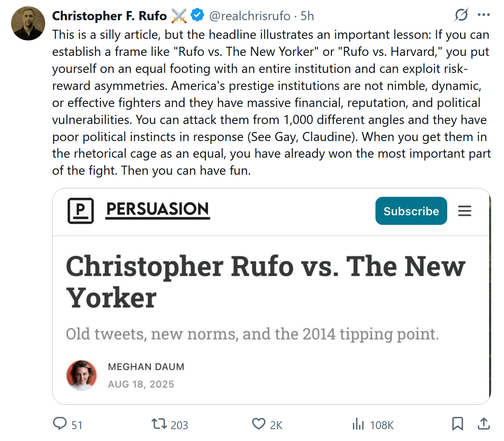Open the MEGHAN DAUM author name
Viewport: 504px width, 441px height.
[x=146, y=367]
